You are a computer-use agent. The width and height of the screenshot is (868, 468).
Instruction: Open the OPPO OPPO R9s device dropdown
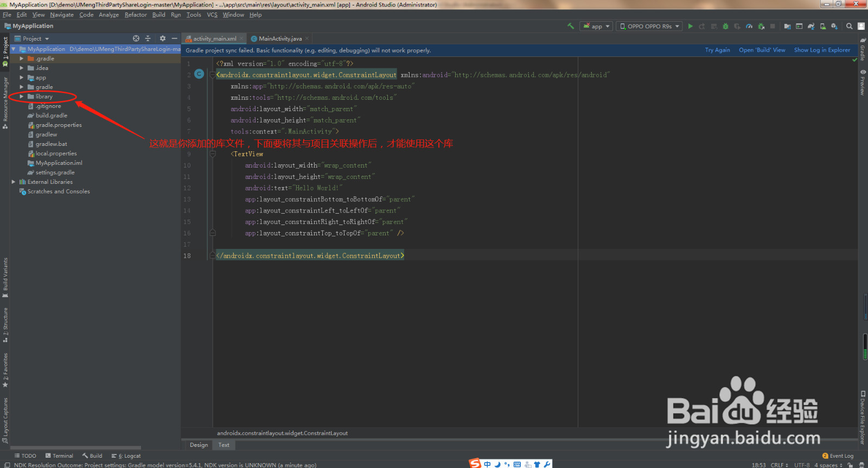pos(649,26)
